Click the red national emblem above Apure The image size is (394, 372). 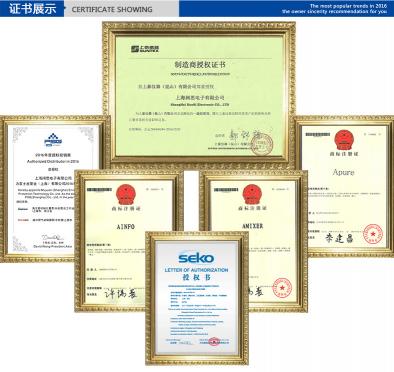[x=344, y=140]
